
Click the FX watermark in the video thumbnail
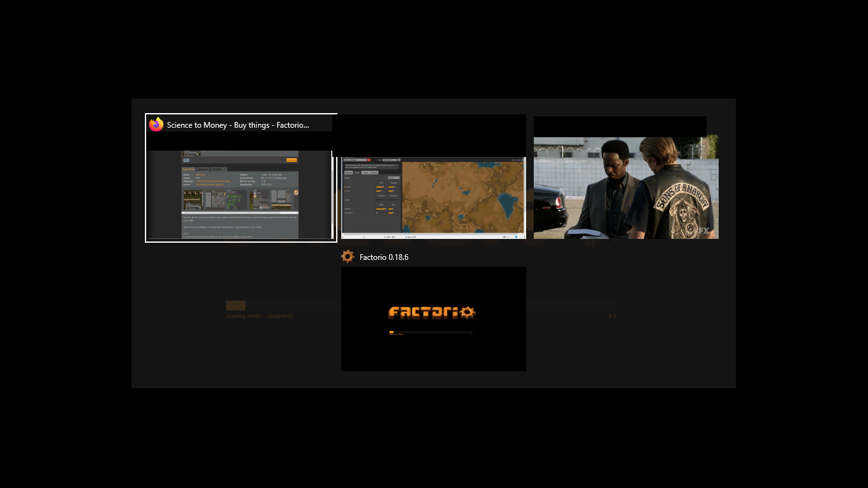pyautogui.click(x=703, y=231)
